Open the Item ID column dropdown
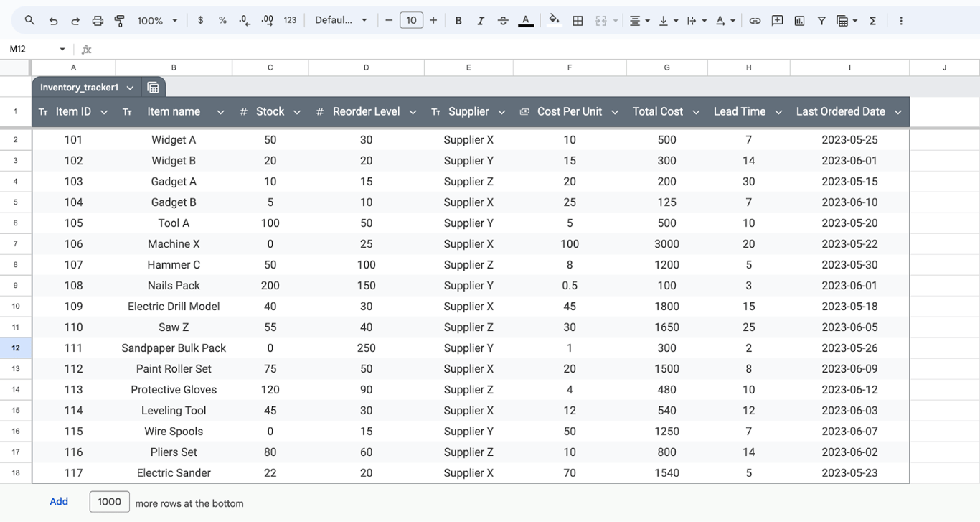980x522 pixels. pos(104,112)
